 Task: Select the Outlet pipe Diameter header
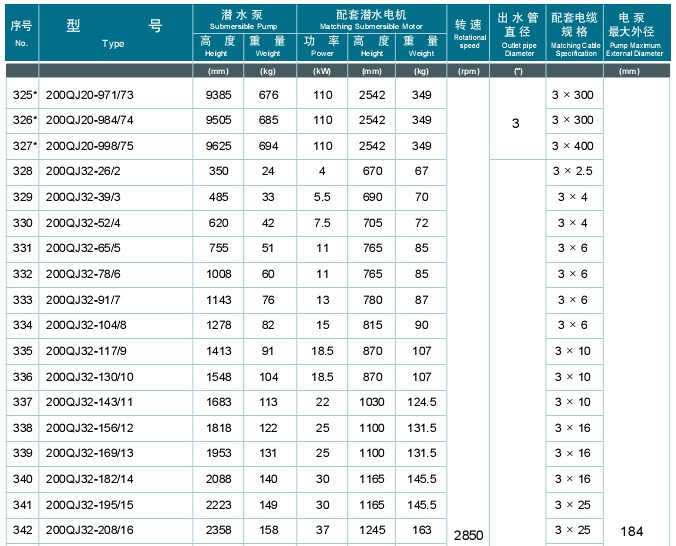(517, 32)
